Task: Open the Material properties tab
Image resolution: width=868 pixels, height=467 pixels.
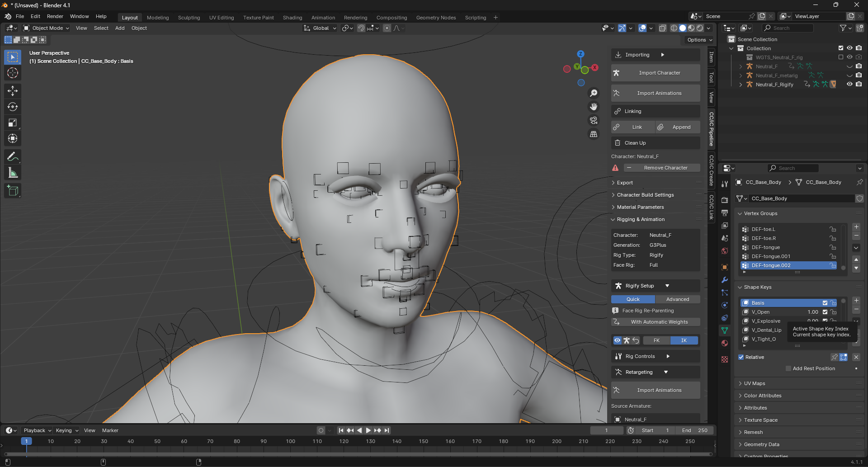Action: point(725,343)
